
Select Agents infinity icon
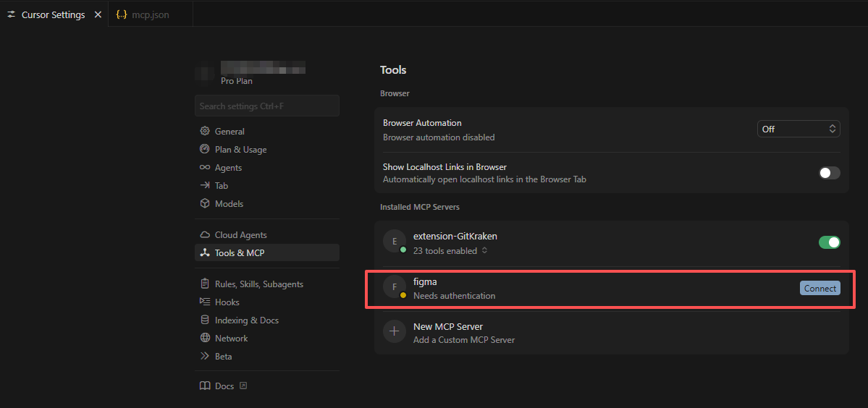[205, 168]
